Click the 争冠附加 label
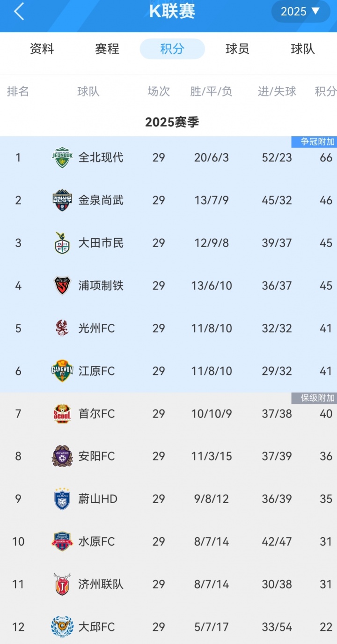The width and height of the screenshot is (337, 644). (x=314, y=142)
